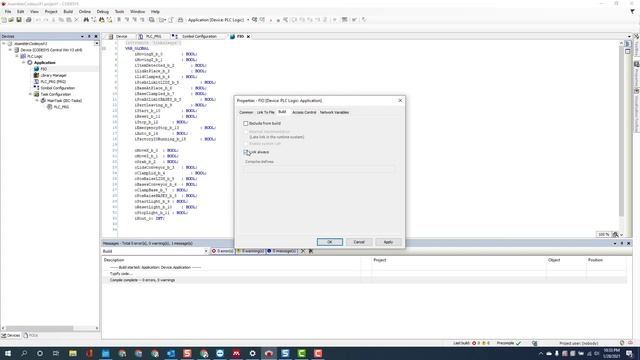The height and width of the screenshot is (360, 640).
Task: Collapse the Device (CODESYS Control Win) node
Action: (x=11, y=49)
